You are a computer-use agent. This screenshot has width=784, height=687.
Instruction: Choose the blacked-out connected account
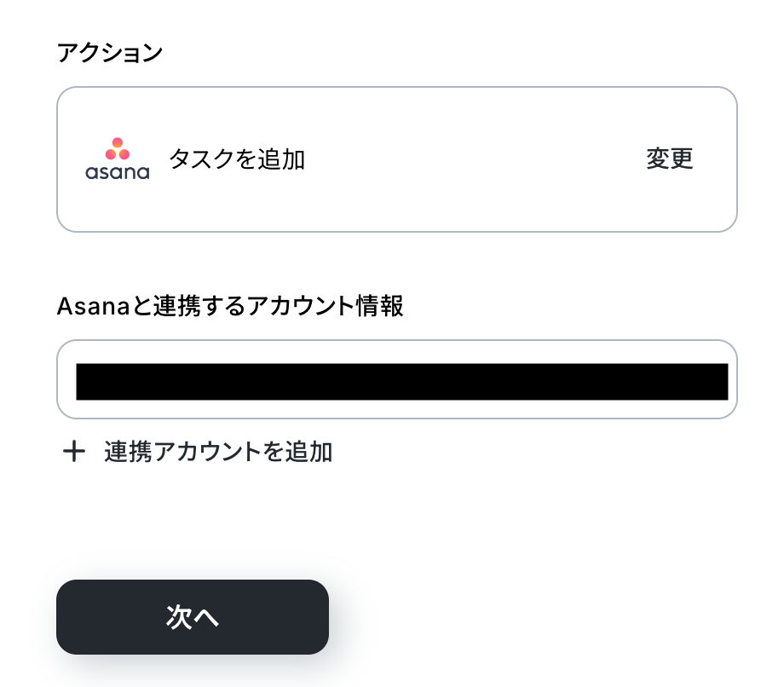tap(402, 382)
